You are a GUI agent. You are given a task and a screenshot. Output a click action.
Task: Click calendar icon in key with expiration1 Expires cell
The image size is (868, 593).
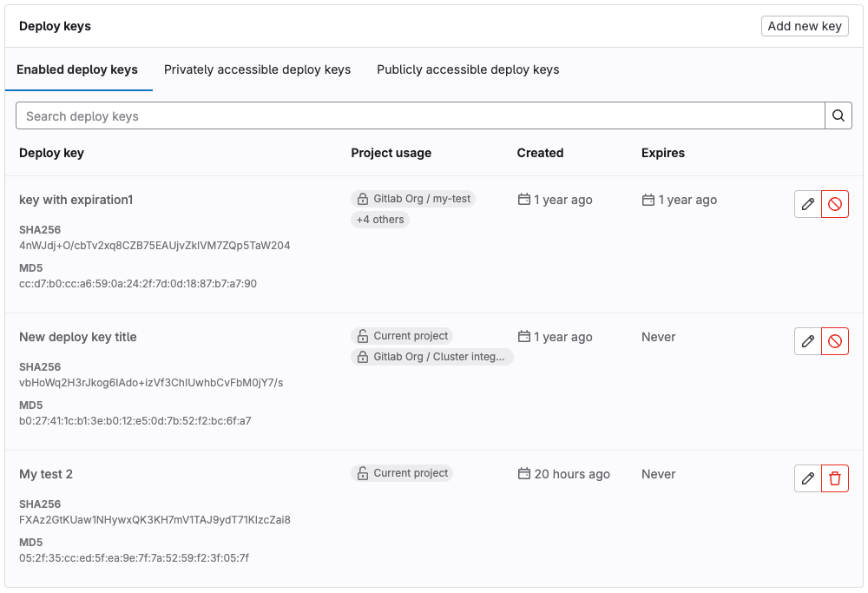(648, 200)
